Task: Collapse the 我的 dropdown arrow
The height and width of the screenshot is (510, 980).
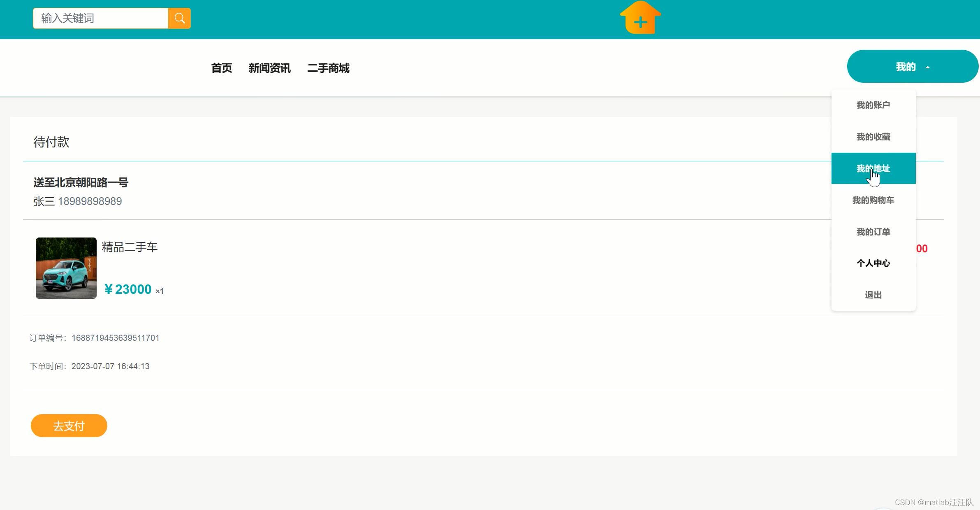Action: pos(928,67)
